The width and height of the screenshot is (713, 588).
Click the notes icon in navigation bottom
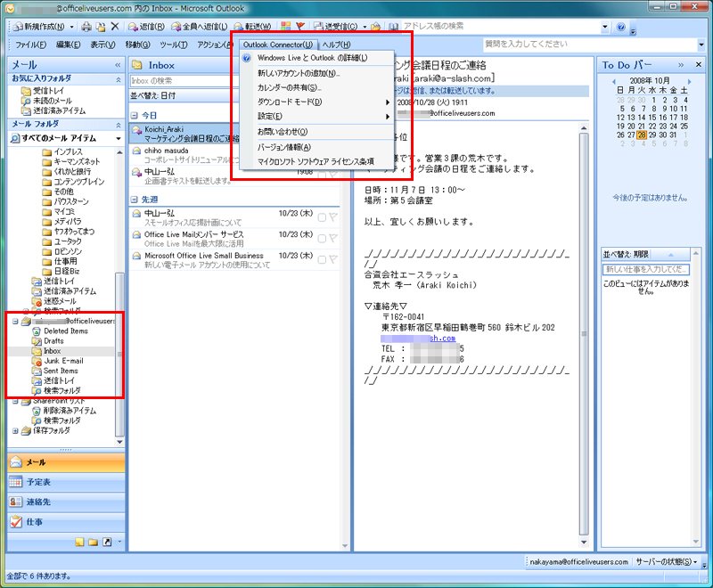point(79,542)
